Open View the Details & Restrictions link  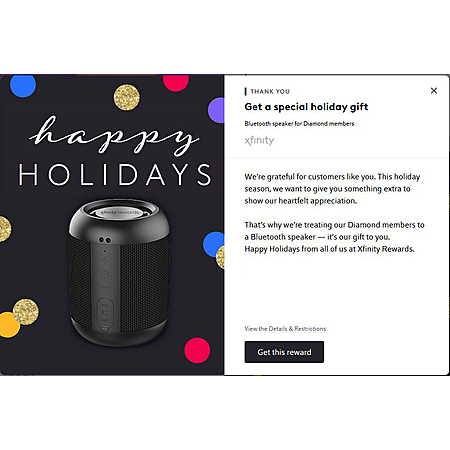coord(285,329)
